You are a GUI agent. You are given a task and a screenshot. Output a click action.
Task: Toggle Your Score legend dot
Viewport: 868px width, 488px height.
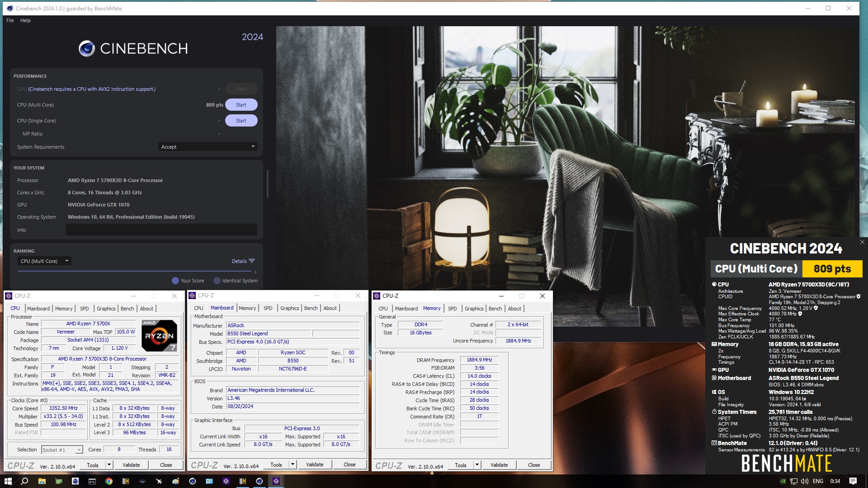tap(175, 281)
